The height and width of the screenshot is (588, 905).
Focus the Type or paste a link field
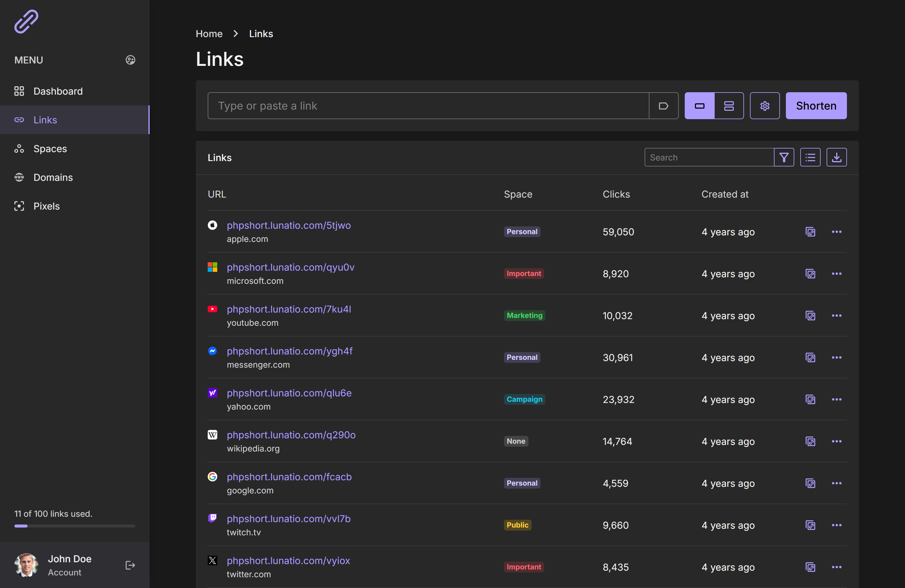[x=428, y=106]
